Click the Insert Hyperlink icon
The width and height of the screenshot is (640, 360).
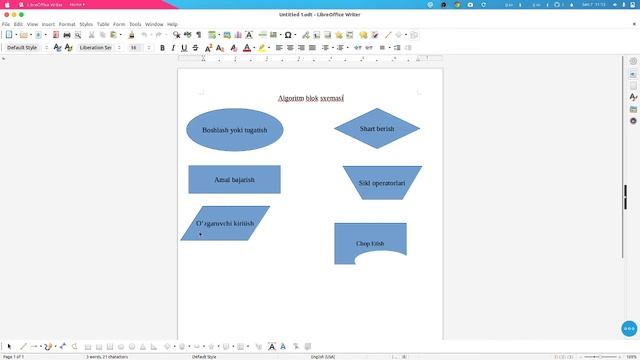pyautogui.click(x=305, y=35)
